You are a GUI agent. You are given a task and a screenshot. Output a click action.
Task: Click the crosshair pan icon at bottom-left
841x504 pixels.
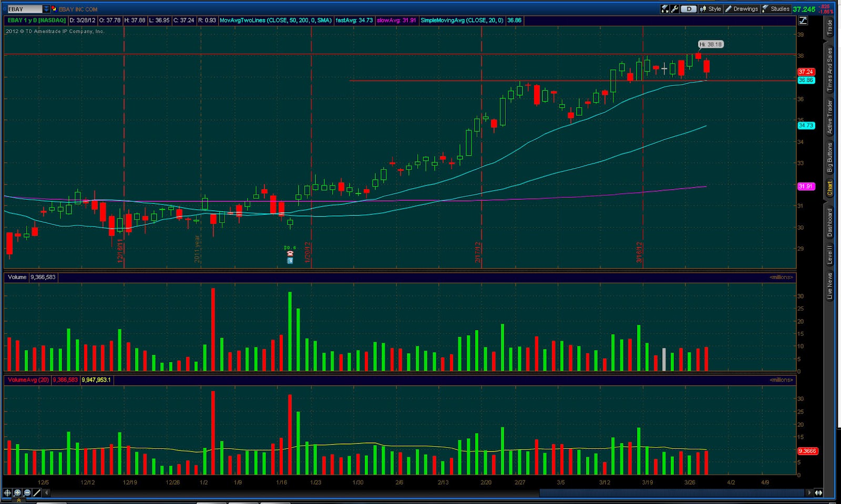pos(7,492)
